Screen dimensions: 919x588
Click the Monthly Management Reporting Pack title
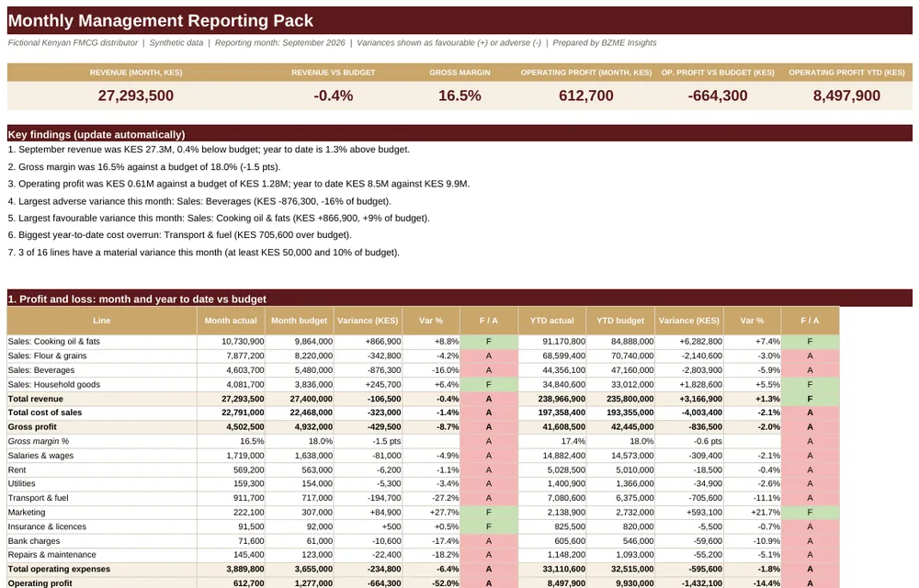(x=161, y=20)
